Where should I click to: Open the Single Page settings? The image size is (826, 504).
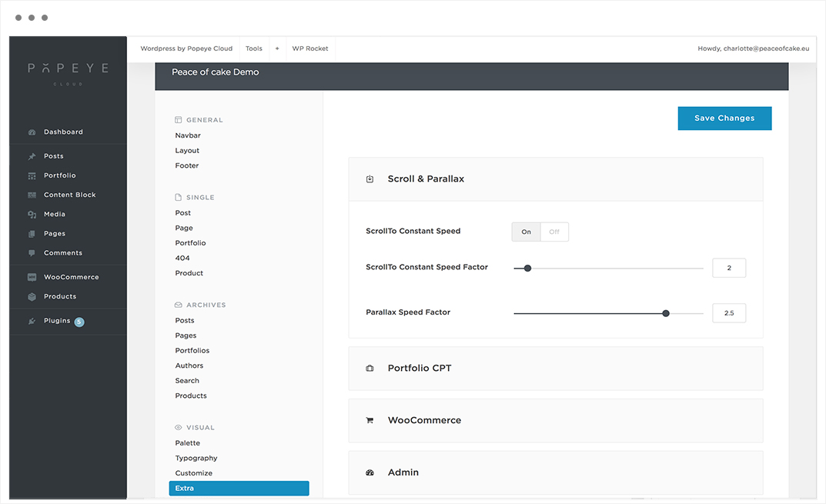coord(184,229)
